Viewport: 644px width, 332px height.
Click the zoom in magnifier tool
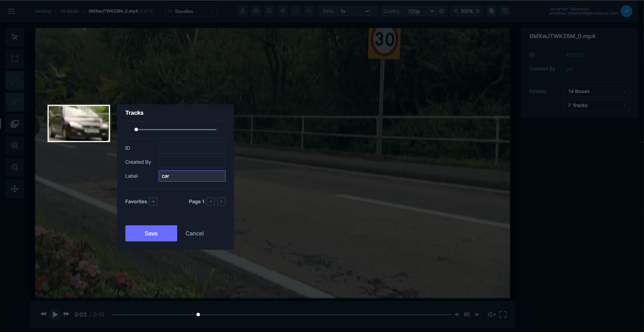coord(15,146)
